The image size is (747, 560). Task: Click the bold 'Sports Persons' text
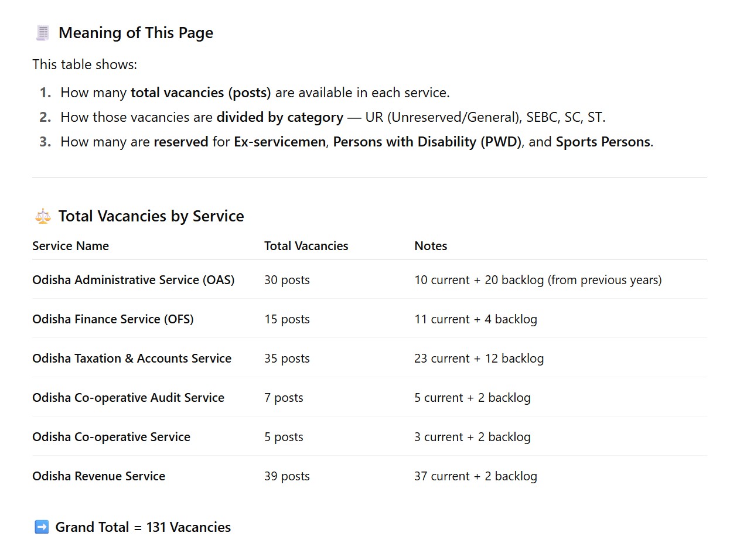(x=603, y=142)
